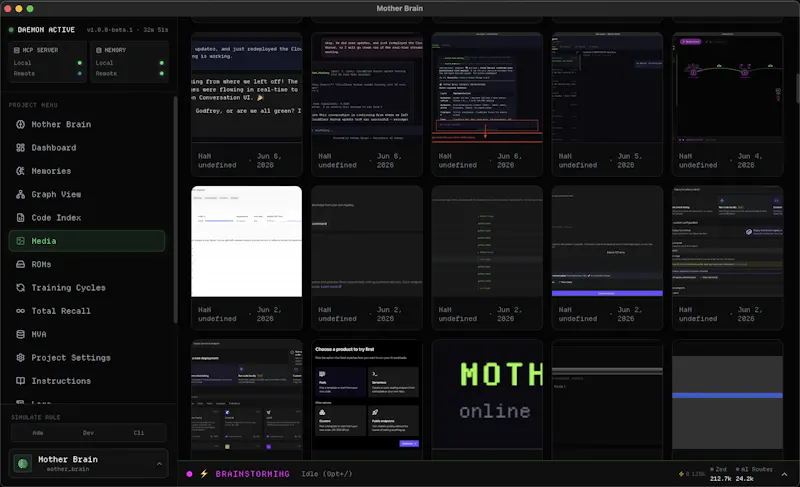Click the Code Index file icon

(x=20, y=218)
